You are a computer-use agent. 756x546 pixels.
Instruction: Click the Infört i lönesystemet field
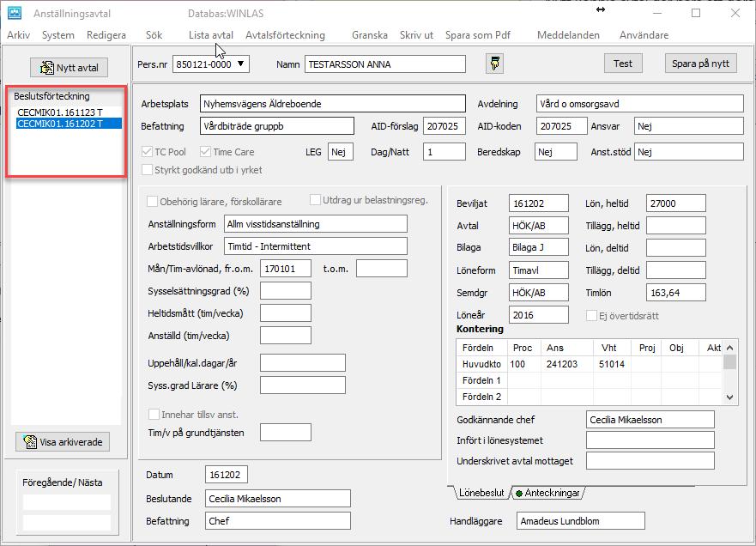650,440
